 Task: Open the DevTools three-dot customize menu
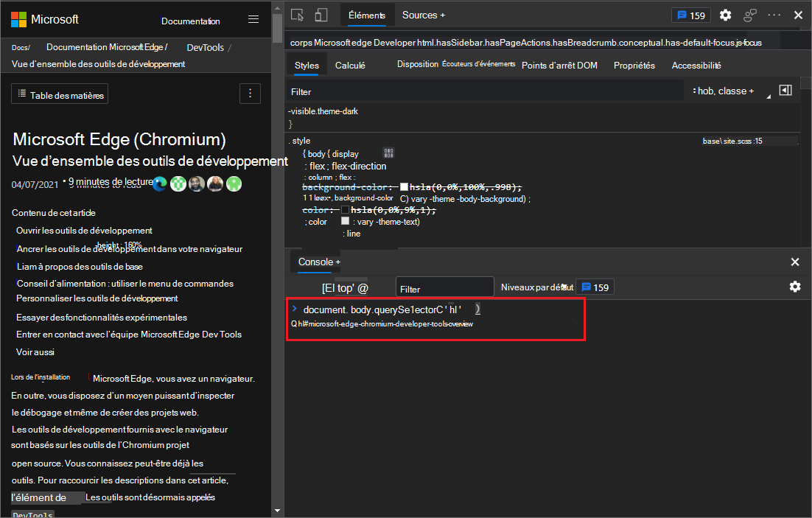[x=774, y=15]
